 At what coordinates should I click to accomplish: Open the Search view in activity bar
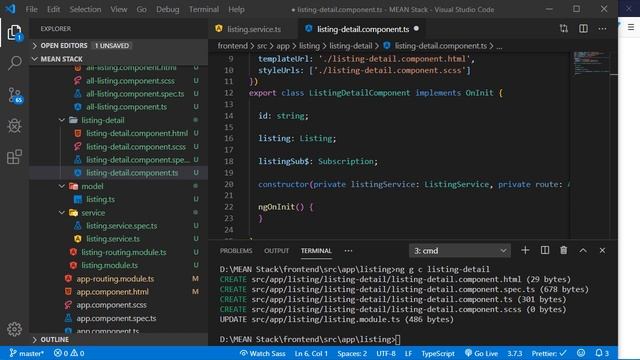click(14, 63)
